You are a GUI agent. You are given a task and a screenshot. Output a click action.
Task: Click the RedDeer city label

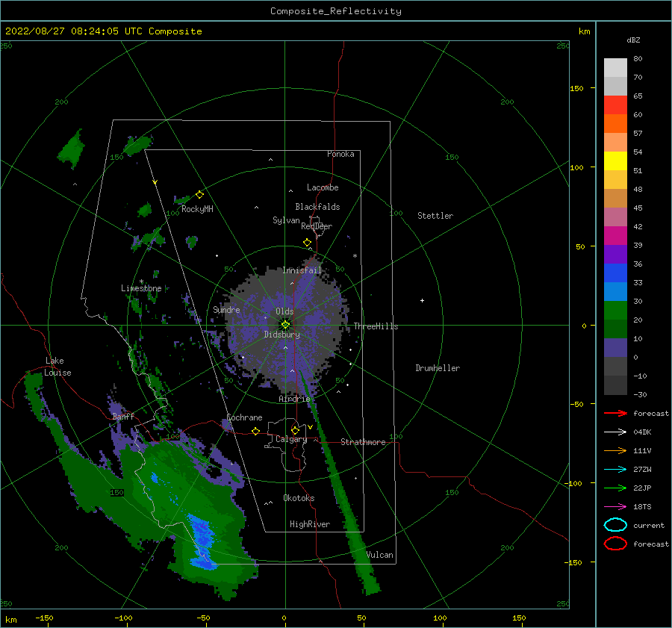(317, 226)
